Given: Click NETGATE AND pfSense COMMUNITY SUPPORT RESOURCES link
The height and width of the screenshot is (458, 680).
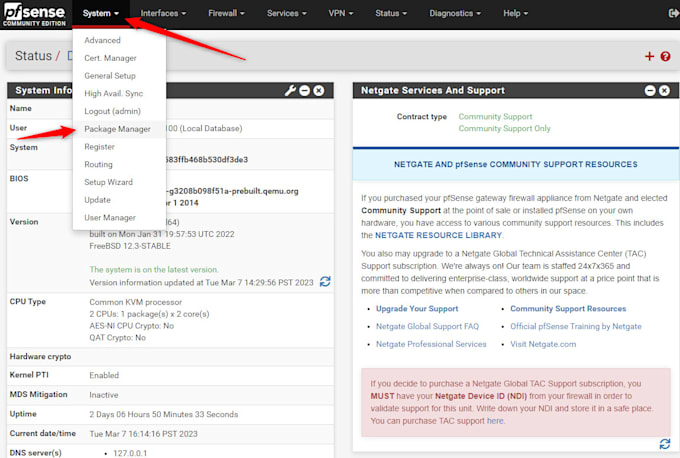Looking at the screenshot, I should pos(516,164).
